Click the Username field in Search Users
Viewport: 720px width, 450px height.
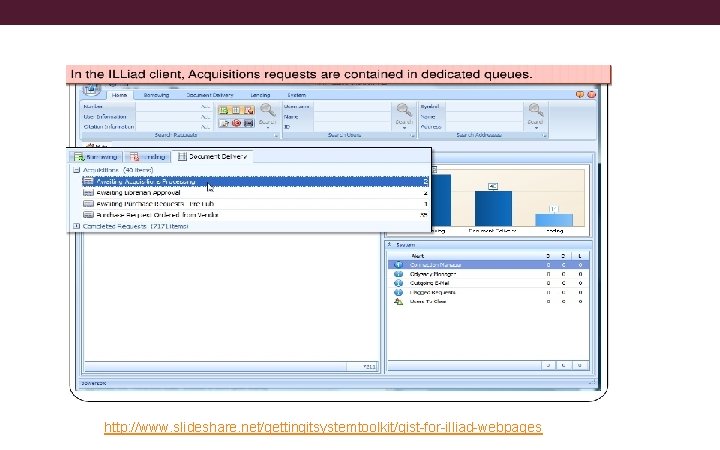(352, 107)
